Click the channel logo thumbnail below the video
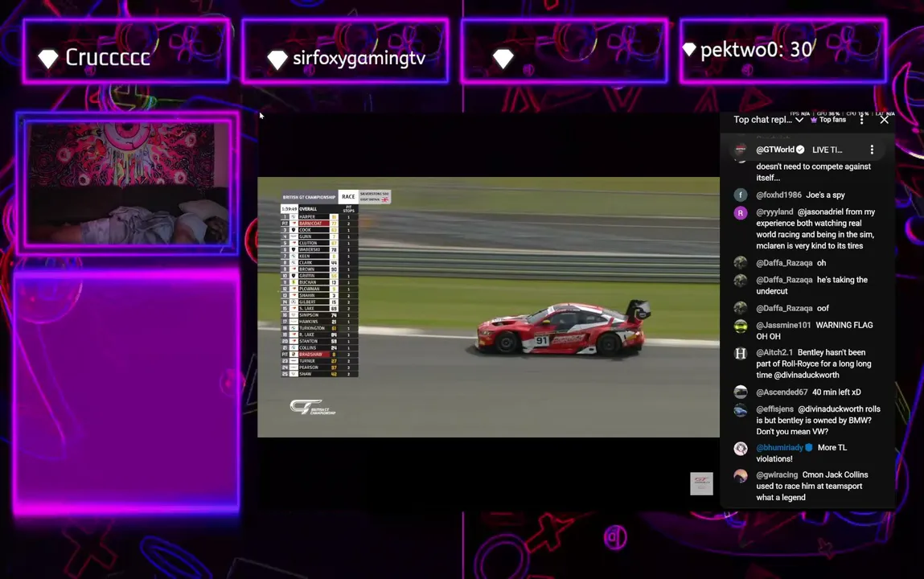The image size is (924, 579). pyautogui.click(x=701, y=483)
